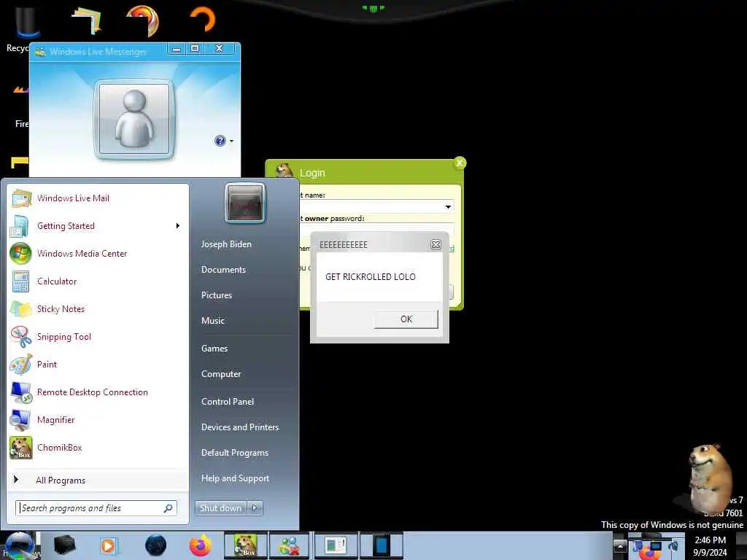Open the Messenger help dropdown arrow
The image size is (747, 560).
[x=231, y=141]
